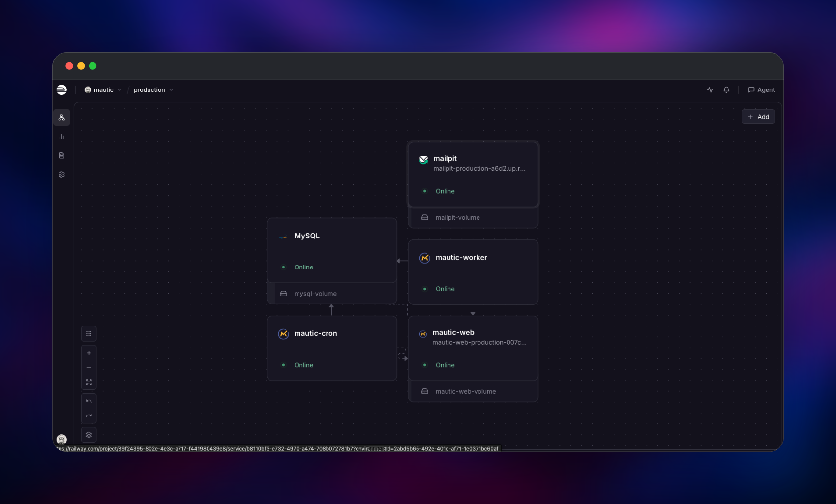The image size is (836, 504).
Task: Click Online status on mautic-worker card
Action: point(445,289)
